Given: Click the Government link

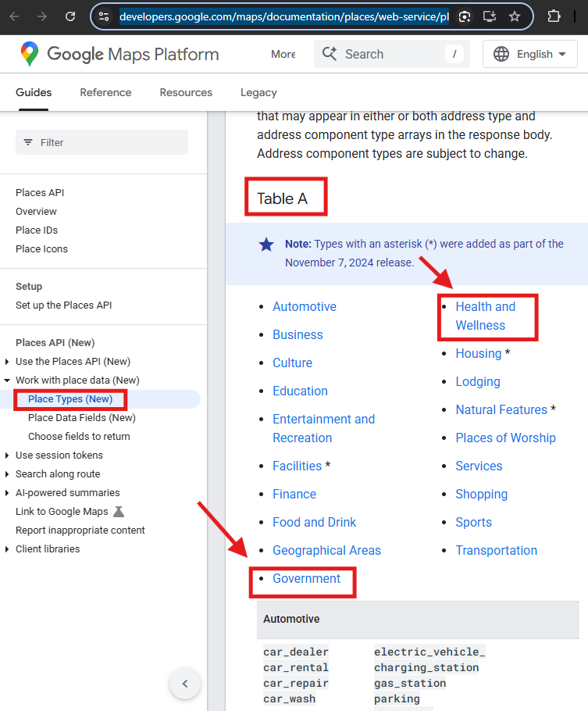Looking at the screenshot, I should [306, 578].
